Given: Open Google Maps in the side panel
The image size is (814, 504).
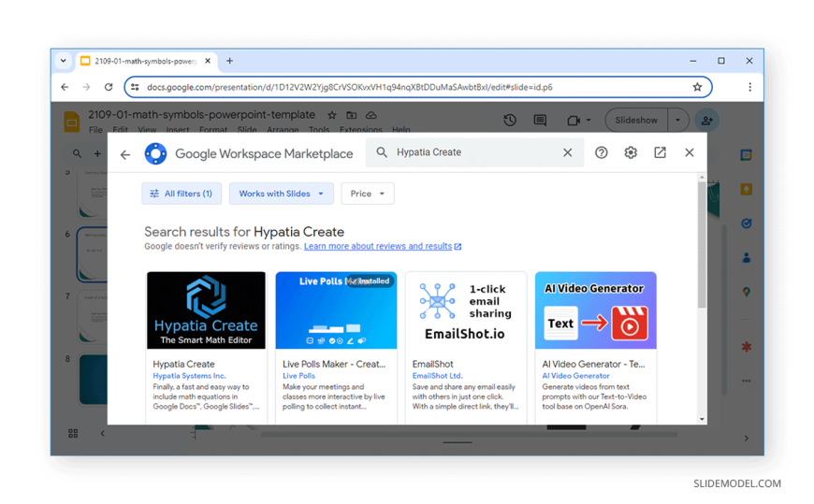Looking at the screenshot, I should (x=746, y=293).
